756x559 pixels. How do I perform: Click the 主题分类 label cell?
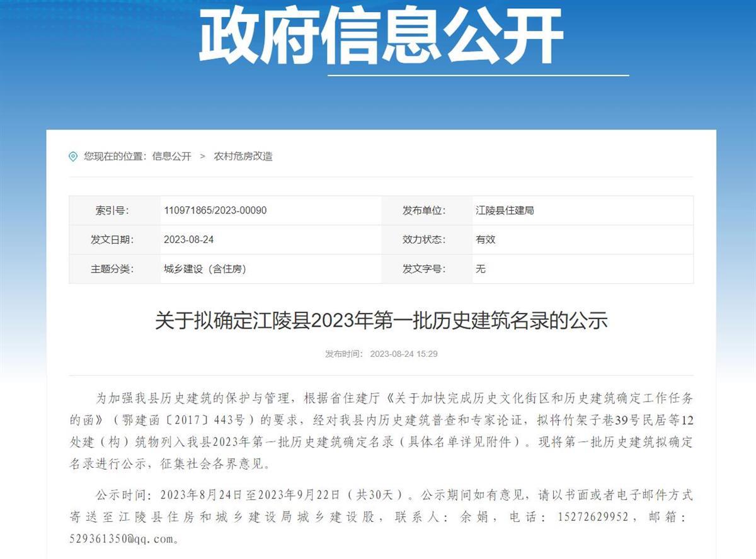112,269
